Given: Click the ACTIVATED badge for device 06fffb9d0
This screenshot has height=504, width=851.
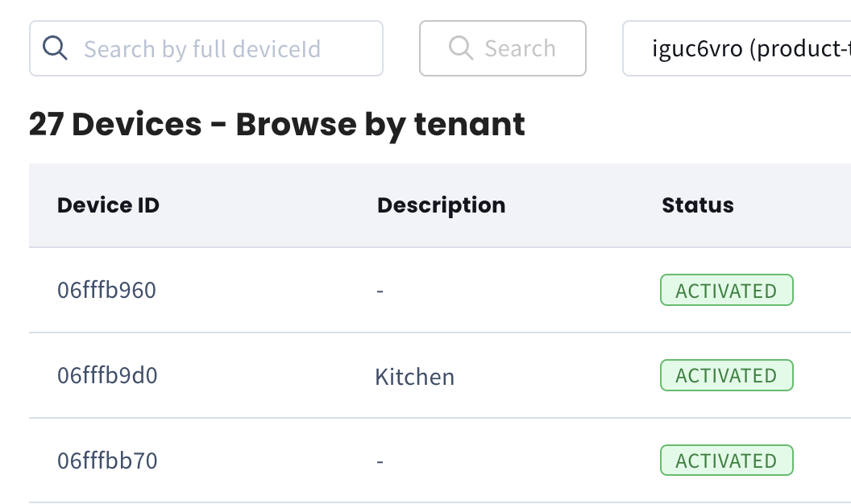Looking at the screenshot, I should click(727, 375).
